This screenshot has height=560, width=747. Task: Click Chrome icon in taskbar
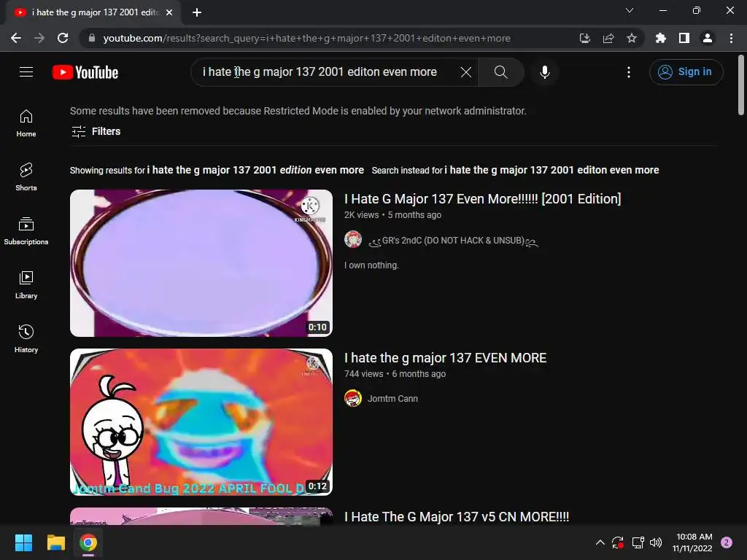88,542
